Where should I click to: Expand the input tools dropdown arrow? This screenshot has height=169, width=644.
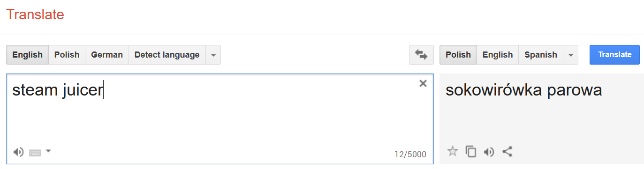pos(48,151)
